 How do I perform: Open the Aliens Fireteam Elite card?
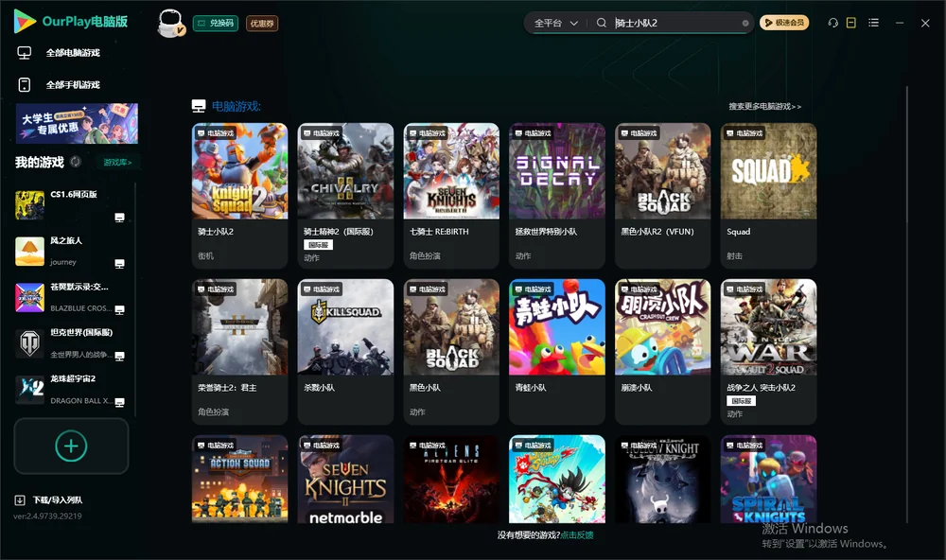[451, 480]
